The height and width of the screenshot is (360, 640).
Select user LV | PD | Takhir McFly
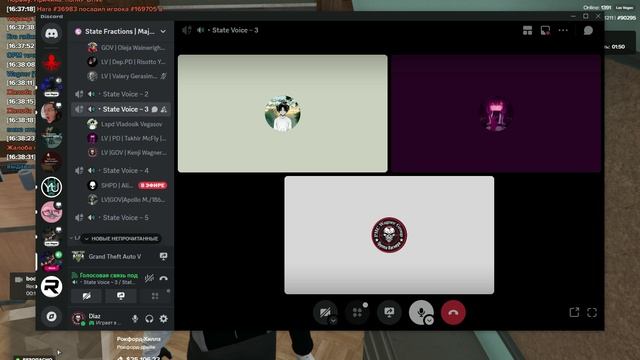pyautogui.click(x=127, y=138)
